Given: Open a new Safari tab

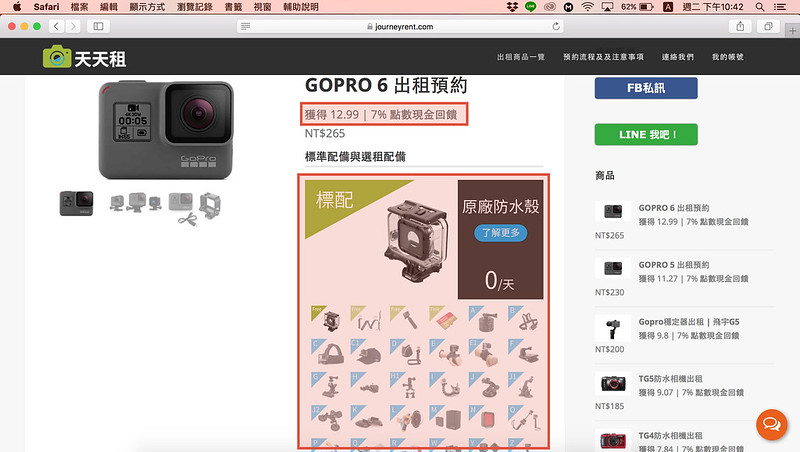Looking at the screenshot, I should coord(792,31).
